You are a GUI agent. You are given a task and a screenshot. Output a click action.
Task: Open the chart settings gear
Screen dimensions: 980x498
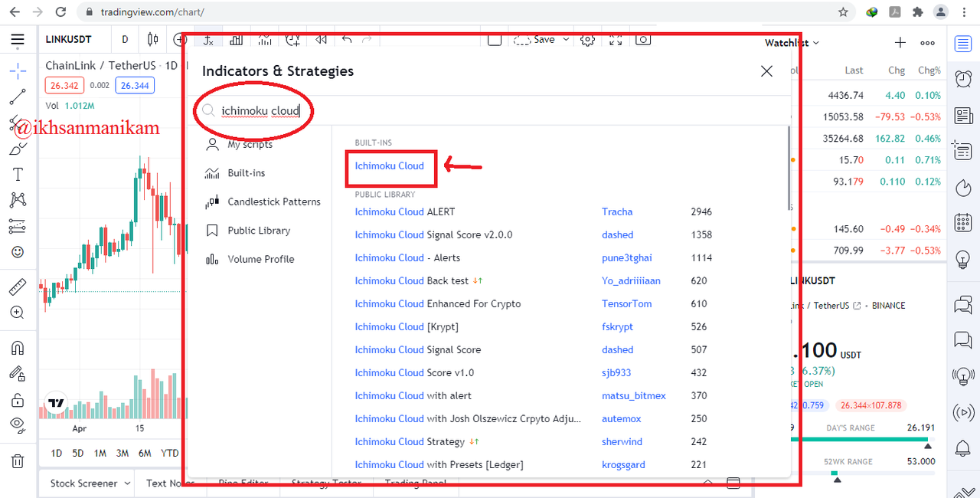[x=588, y=39]
